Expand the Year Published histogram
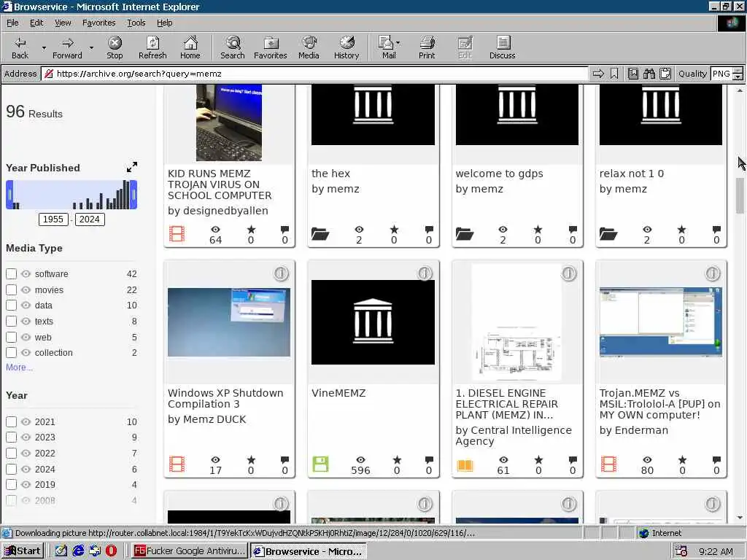Screen dimensions: 747x560 tap(132, 167)
